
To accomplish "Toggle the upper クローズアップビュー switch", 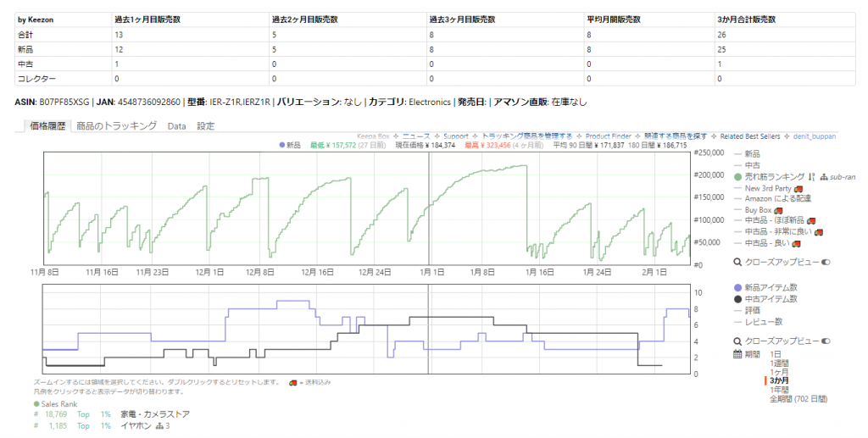I will coord(826,263).
